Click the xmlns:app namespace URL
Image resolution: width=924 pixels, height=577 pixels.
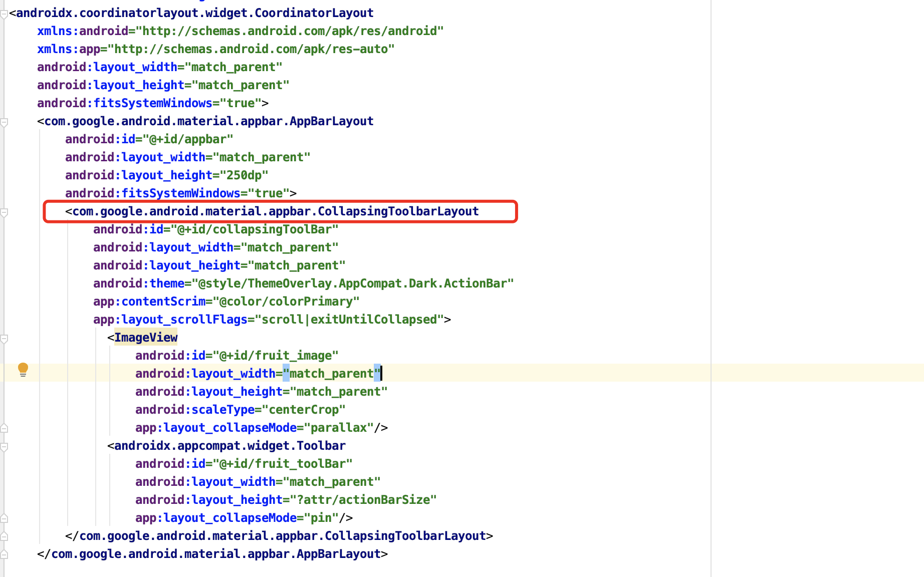point(251,49)
